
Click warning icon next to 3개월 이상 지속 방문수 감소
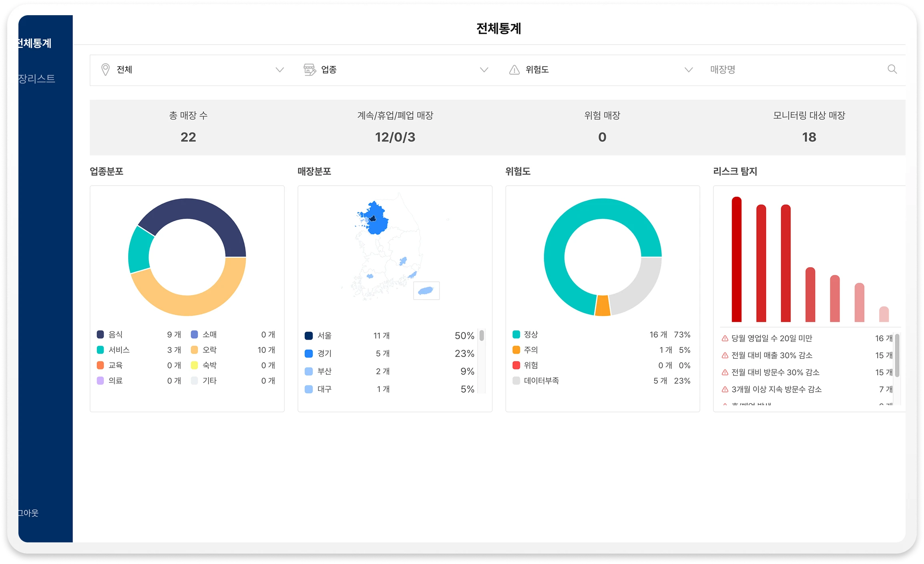(725, 389)
